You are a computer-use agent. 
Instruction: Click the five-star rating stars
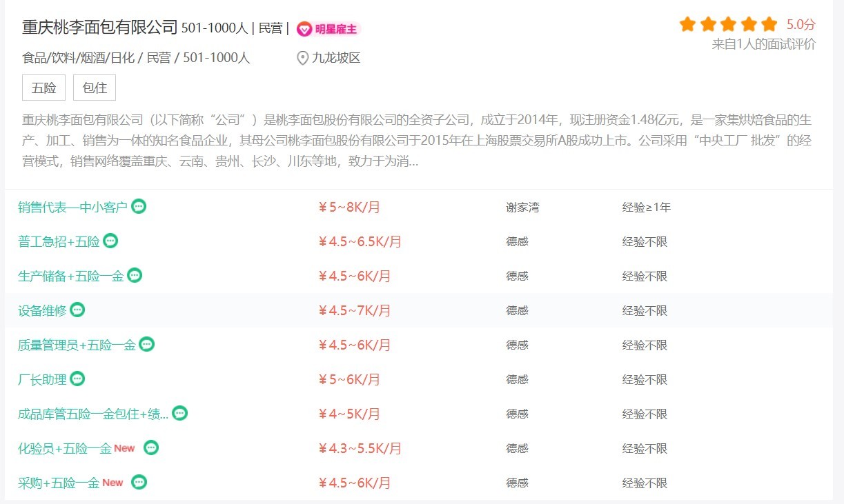coord(728,25)
